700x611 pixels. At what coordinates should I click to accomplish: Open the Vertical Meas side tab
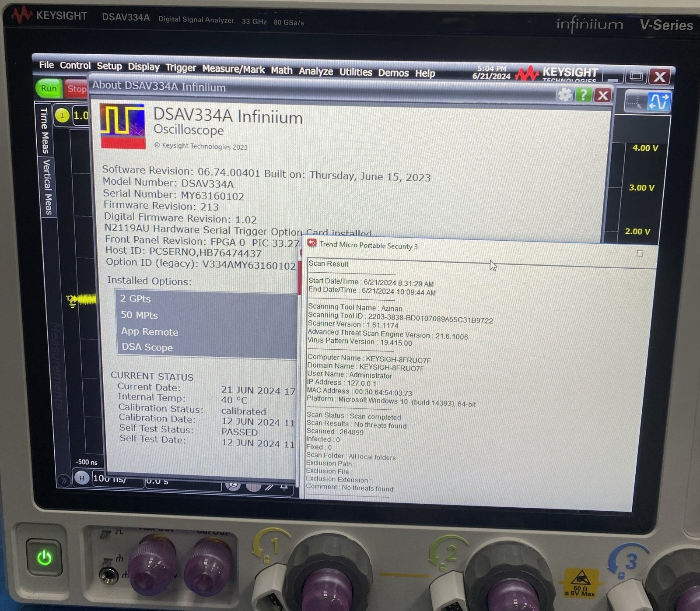point(47,187)
